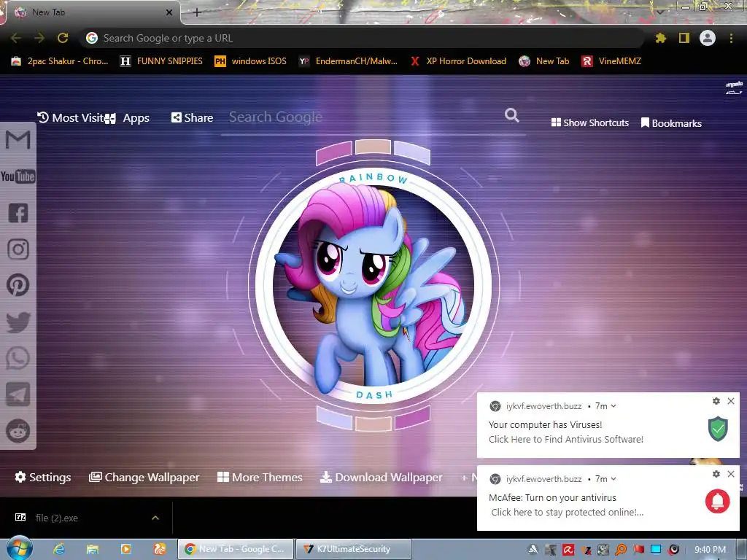Image resolution: width=747 pixels, height=560 pixels.
Task: Click Download Wallpaper
Action: [381, 477]
